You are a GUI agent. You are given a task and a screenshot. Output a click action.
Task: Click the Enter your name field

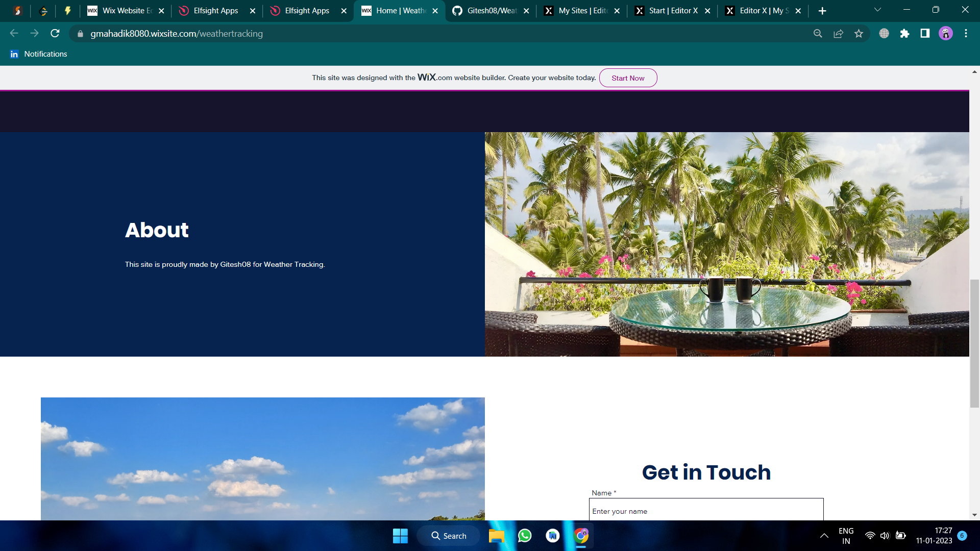click(x=705, y=511)
